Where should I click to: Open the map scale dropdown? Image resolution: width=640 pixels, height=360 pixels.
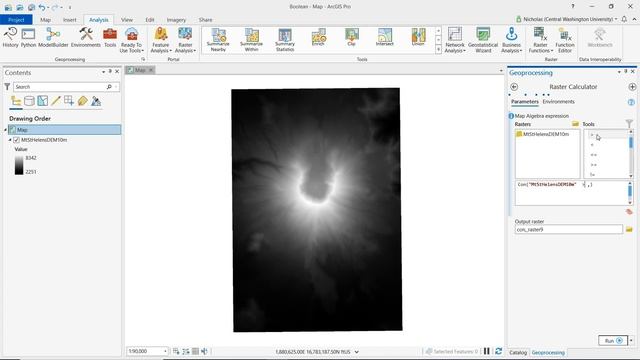click(165, 351)
